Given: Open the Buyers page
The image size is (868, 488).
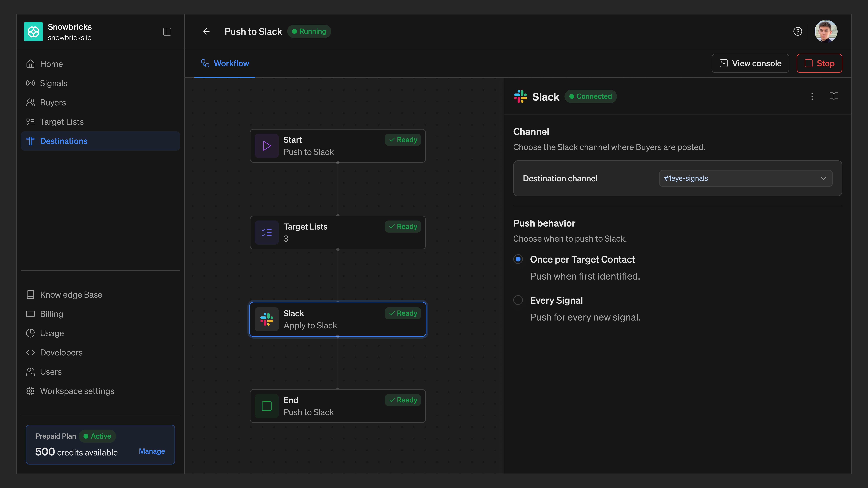Looking at the screenshot, I should [x=100, y=102].
